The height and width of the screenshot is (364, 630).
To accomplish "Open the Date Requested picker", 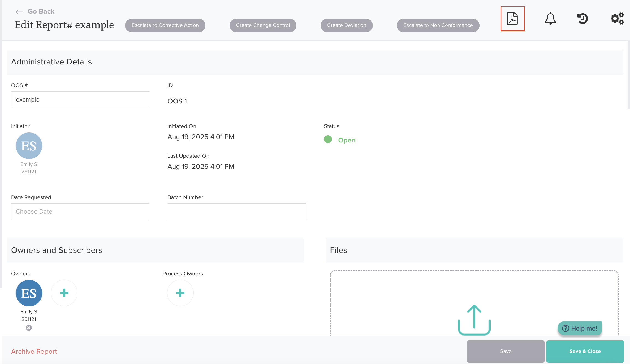I will [80, 212].
